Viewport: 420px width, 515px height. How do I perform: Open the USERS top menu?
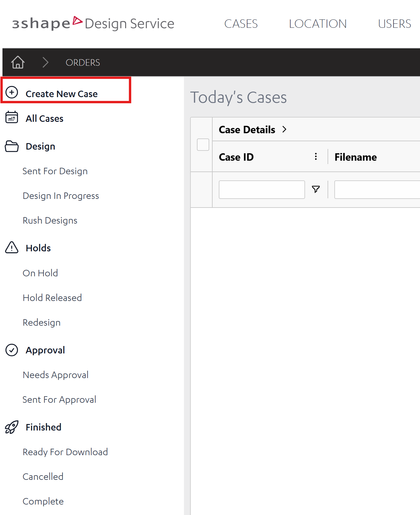[394, 24]
